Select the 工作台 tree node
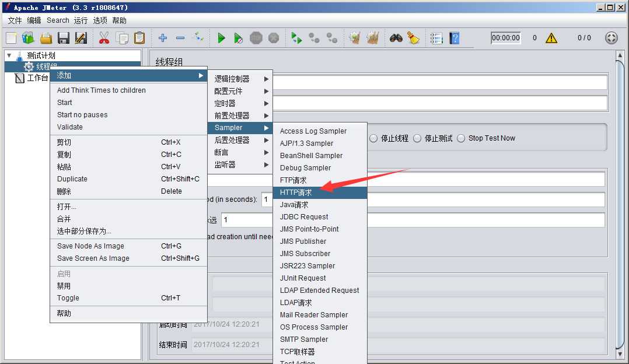The width and height of the screenshot is (629, 364). tap(32, 78)
